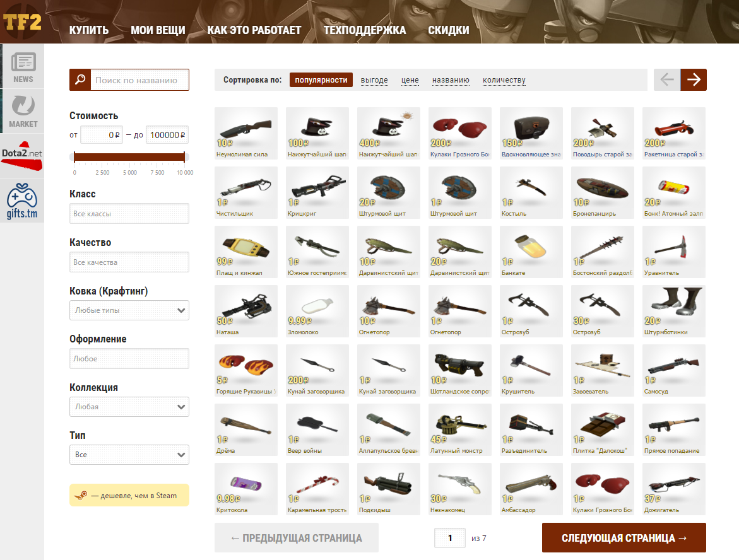This screenshot has height=560, width=739.
Task: Click the right arrow next-page icon
Action: coord(693,79)
